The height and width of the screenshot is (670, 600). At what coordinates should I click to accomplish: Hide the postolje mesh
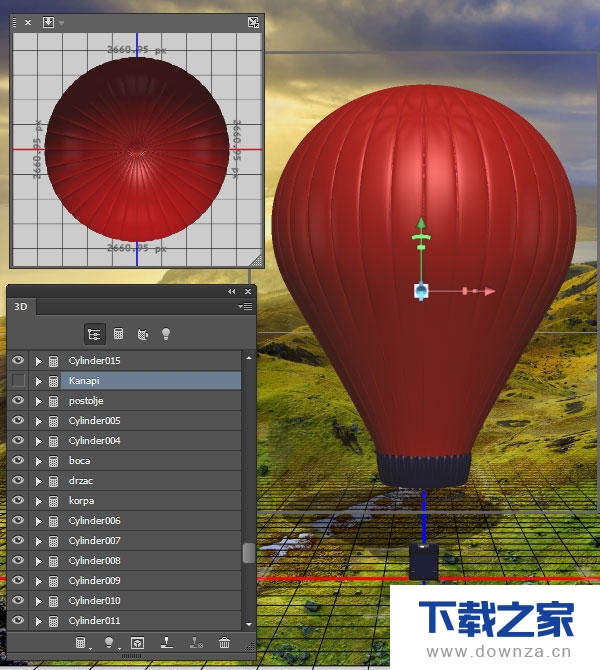(18, 400)
